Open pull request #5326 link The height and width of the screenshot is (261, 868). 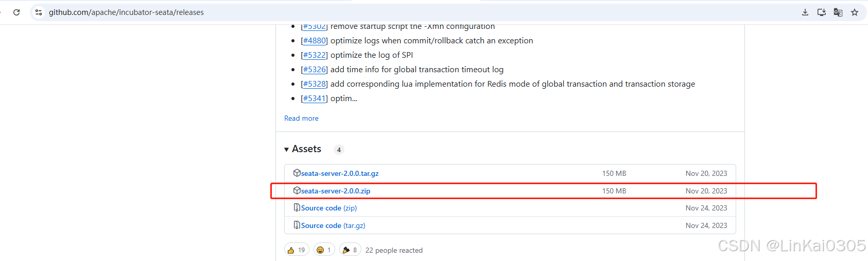314,69
